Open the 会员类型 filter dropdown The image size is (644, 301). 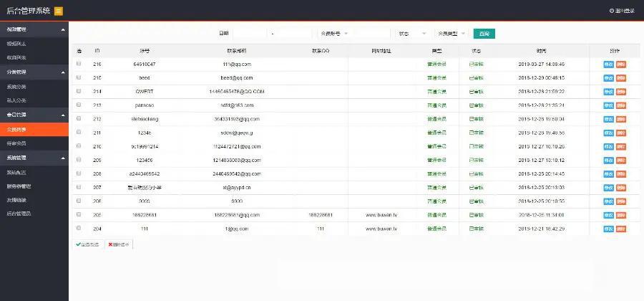tap(451, 34)
